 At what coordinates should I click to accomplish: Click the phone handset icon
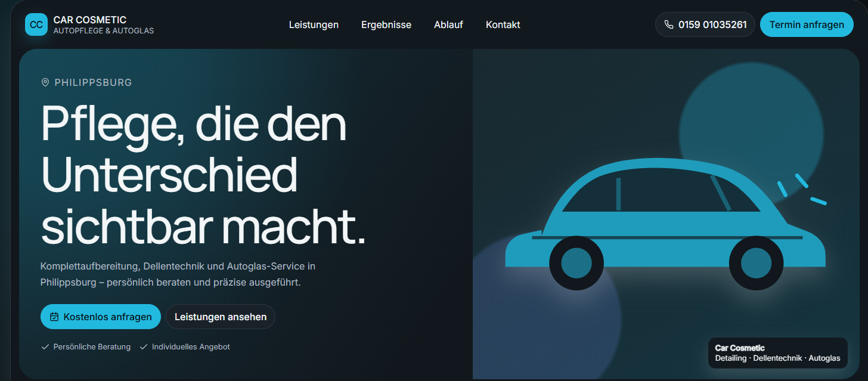point(669,25)
